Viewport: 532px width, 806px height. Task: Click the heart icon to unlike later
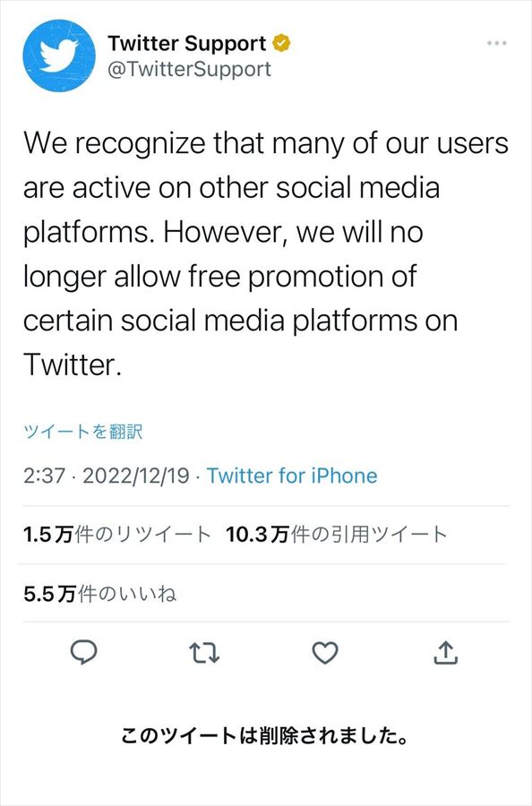pyautogui.click(x=326, y=653)
